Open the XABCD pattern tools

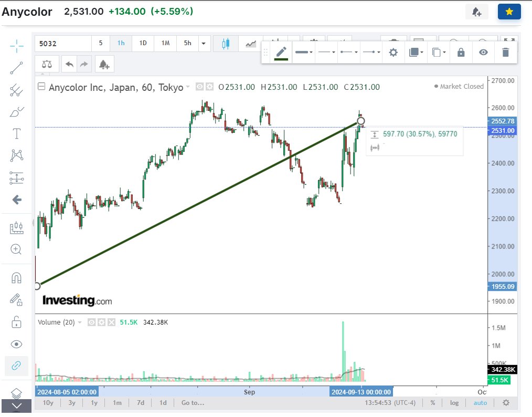click(x=16, y=155)
